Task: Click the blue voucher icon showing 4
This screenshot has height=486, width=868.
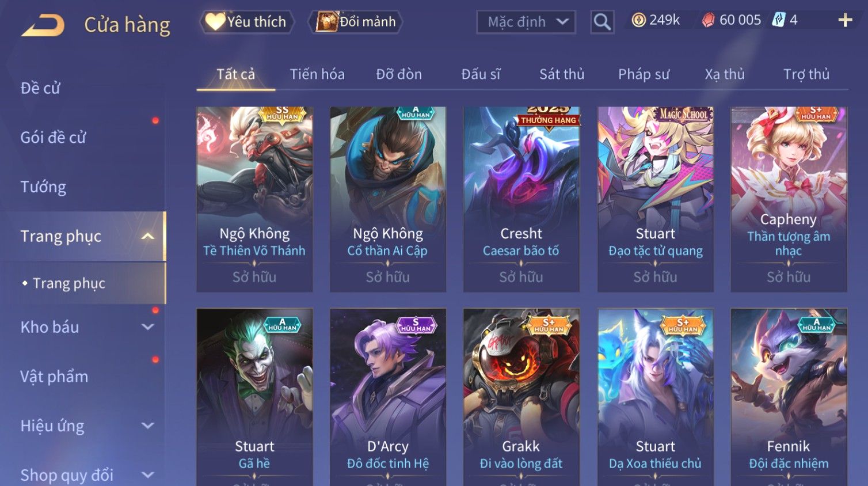Action: click(x=779, y=20)
